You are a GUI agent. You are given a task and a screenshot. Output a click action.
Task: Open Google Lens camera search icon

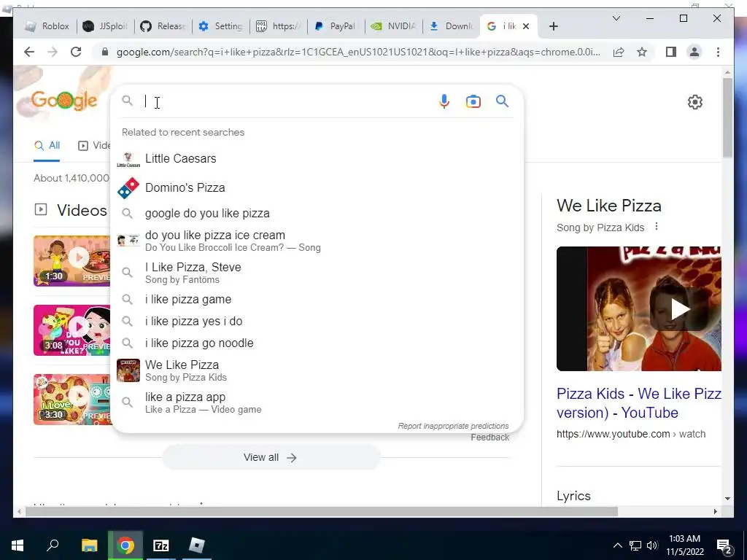click(x=473, y=101)
